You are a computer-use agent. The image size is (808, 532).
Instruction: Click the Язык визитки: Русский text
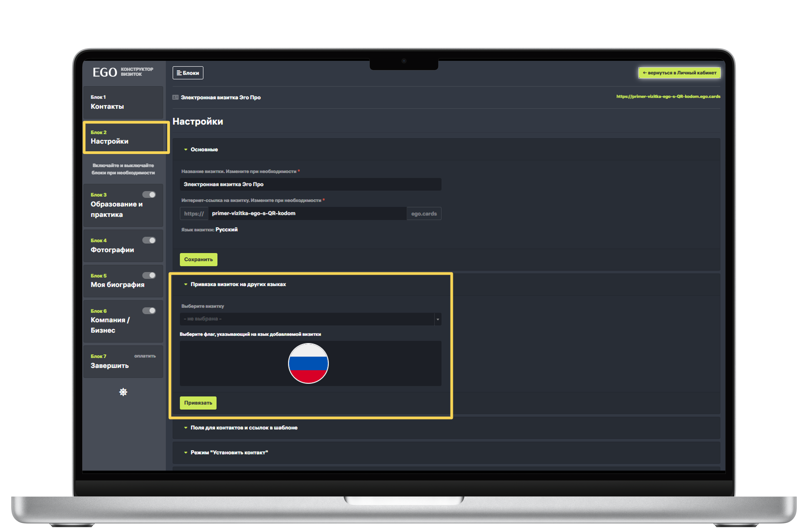(209, 230)
